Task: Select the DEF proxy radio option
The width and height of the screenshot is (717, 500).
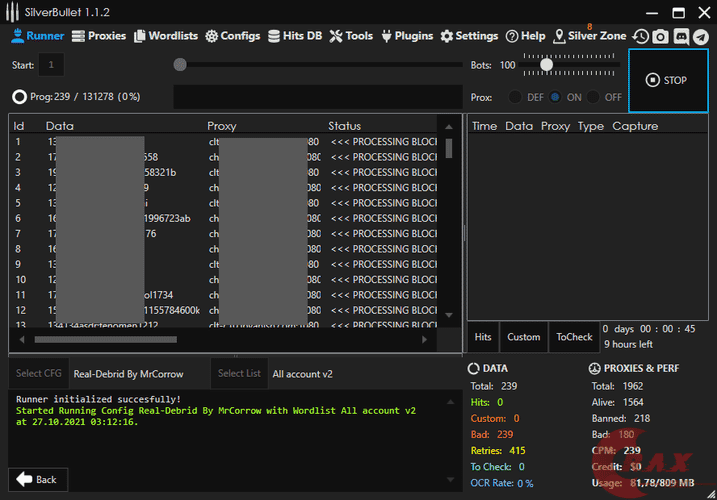Action: [x=516, y=97]
